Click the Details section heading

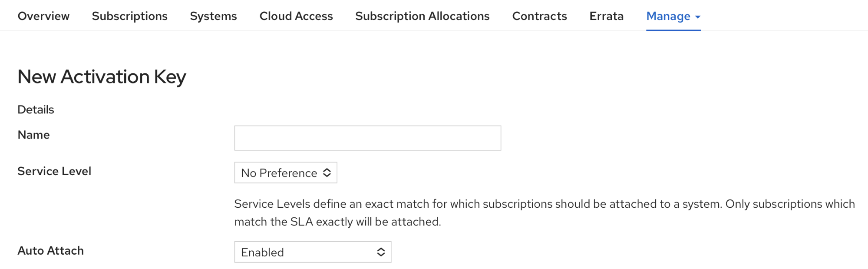click(x=36, y=110)
